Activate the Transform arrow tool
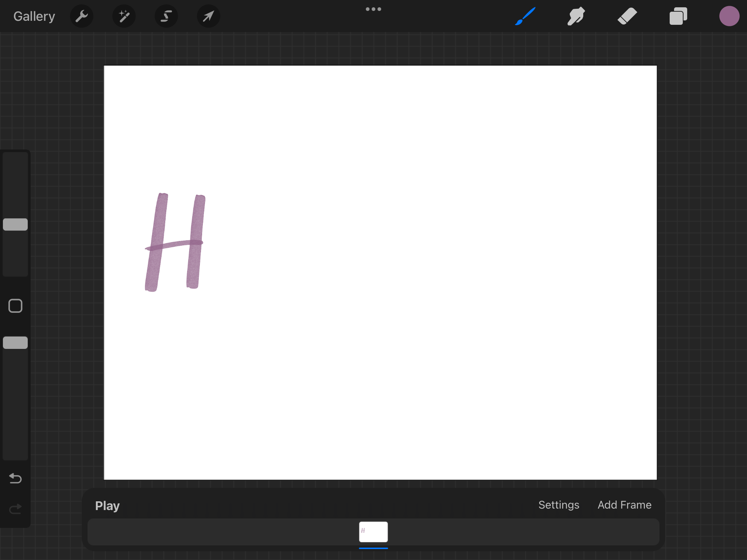The image size is (747, 560). point(208,16)
